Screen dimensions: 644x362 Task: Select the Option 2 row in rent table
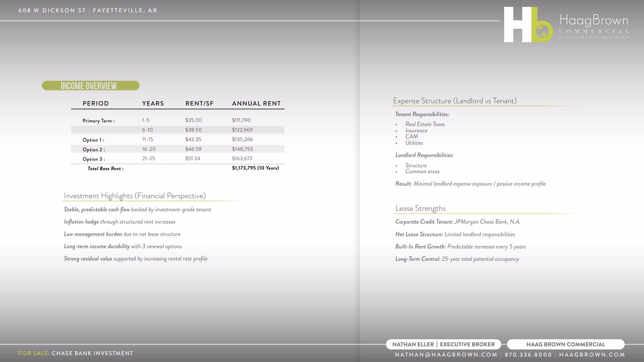[178, 149]
